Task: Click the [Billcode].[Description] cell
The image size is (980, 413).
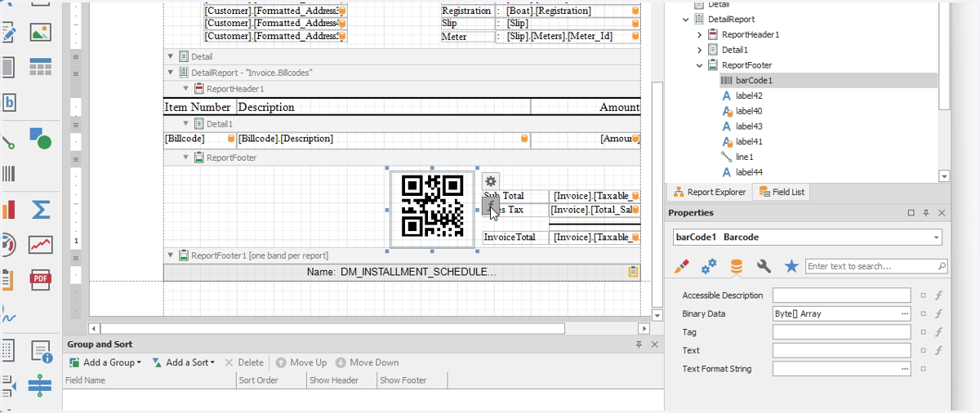Action: [384, 139]
